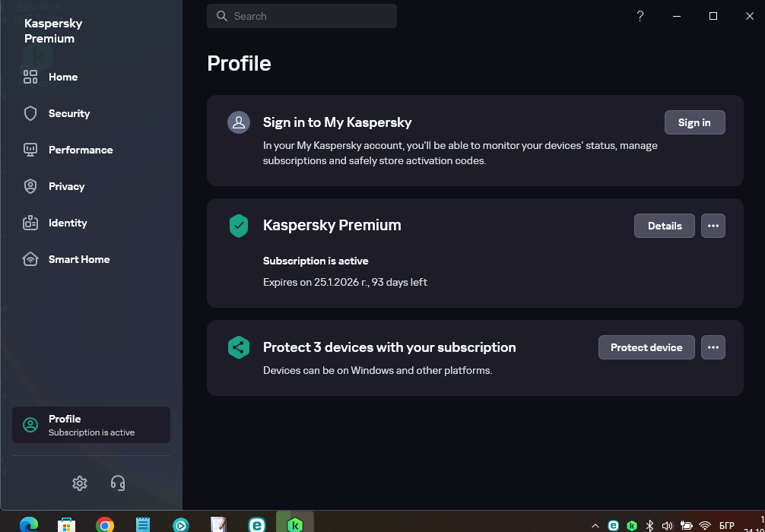Click Kaspersky icon in the system tray
Viewport: 765px width, 532px height.
click(632, 525)
